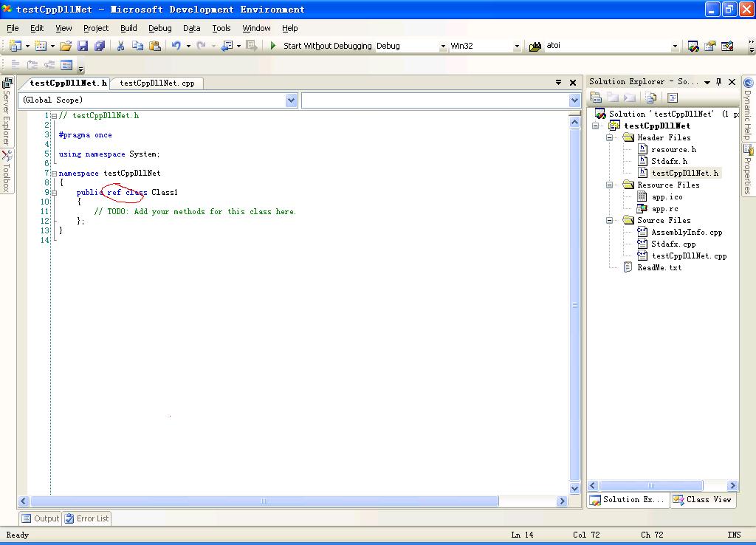Click the Save icon in toolbar
756x545 pixels.
click(x=83, y=46)
